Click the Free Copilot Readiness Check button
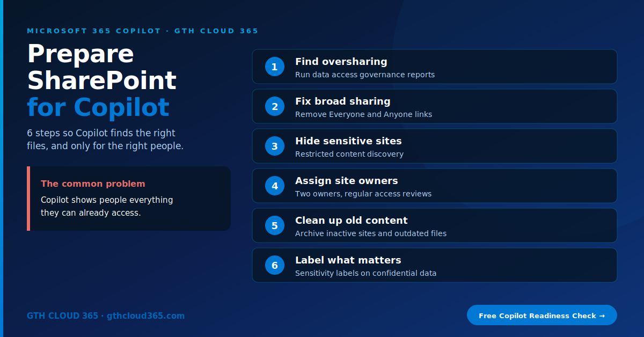This screenshot has height=337, width=644. point(542,315)
